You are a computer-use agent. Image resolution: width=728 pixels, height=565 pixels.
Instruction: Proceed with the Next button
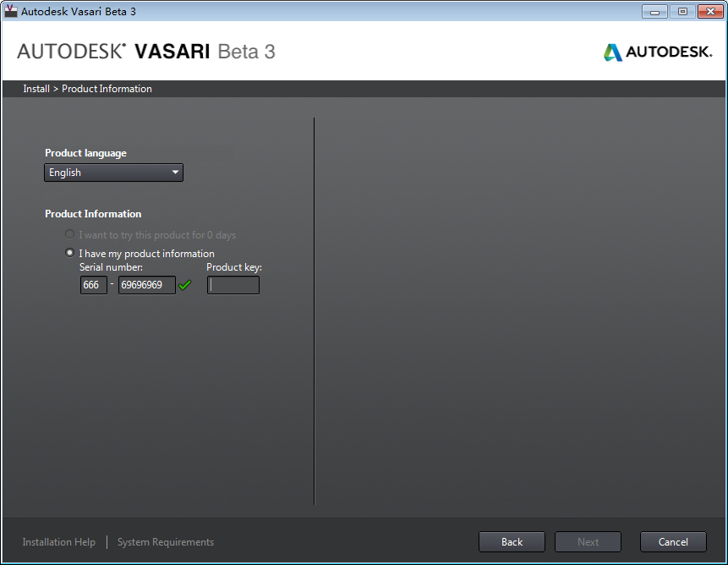coord(588,542)
